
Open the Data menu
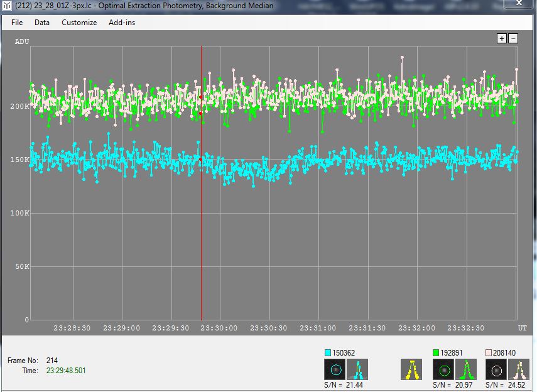tap(42, 23)
